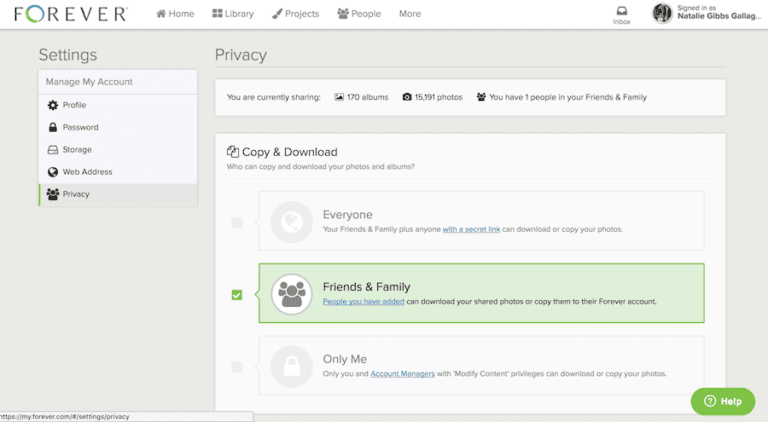768x422 pixels.
Task: Uncheck the Friends & Family checkbox
Action: pyautogui.click(x=237, y=294)
